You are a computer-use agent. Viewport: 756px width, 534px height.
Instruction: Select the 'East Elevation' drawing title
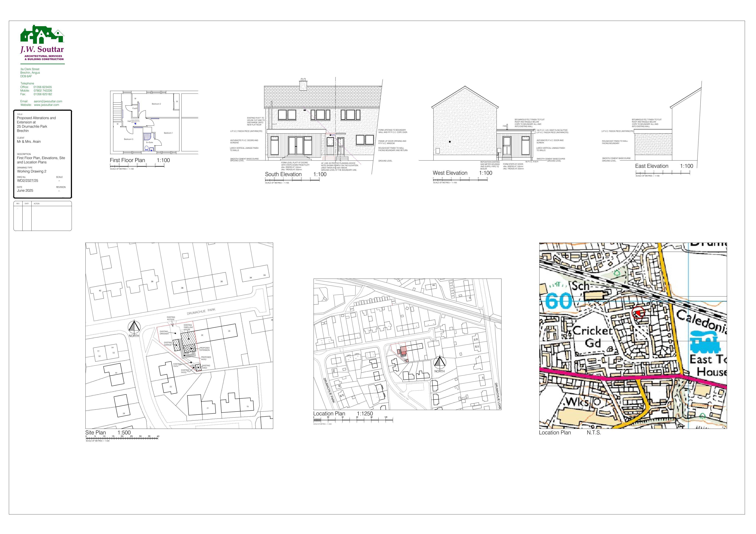tap(652, 166)
